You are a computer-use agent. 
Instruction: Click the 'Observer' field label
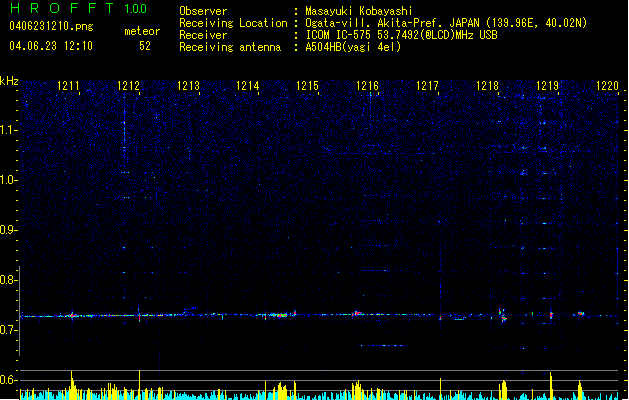[203, 11]
